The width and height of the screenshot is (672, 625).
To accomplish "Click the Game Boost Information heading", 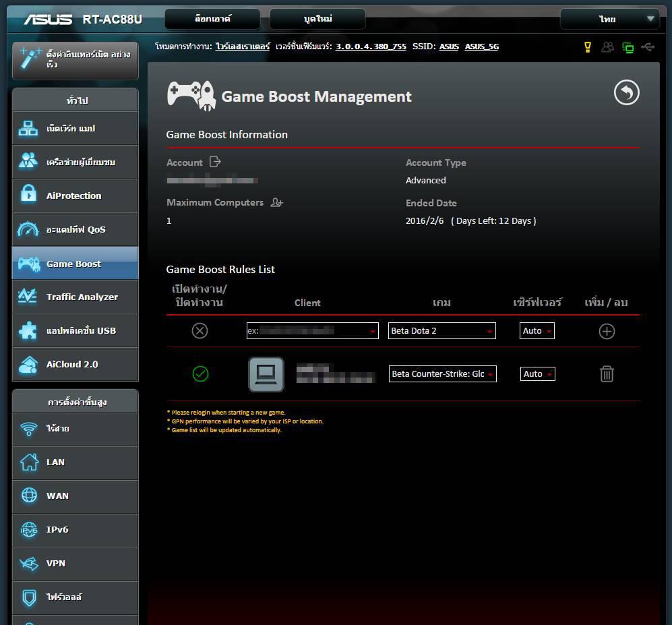I will [226, 135].
